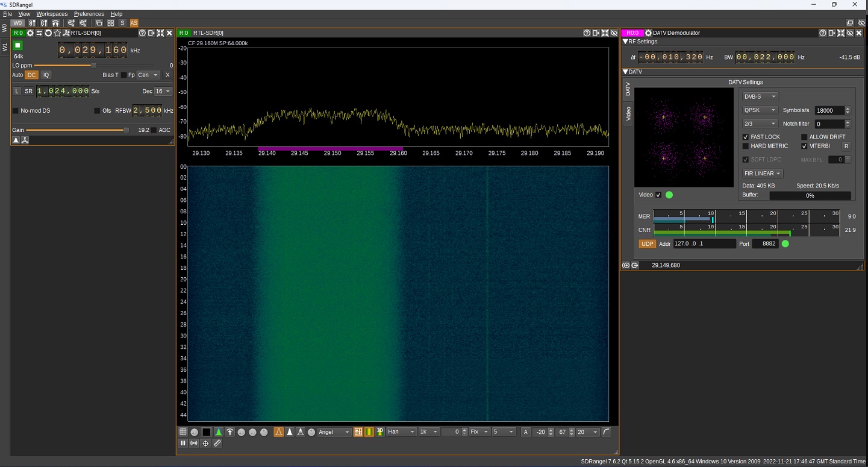
Task: Open the File menu
Action: (7, 14)
